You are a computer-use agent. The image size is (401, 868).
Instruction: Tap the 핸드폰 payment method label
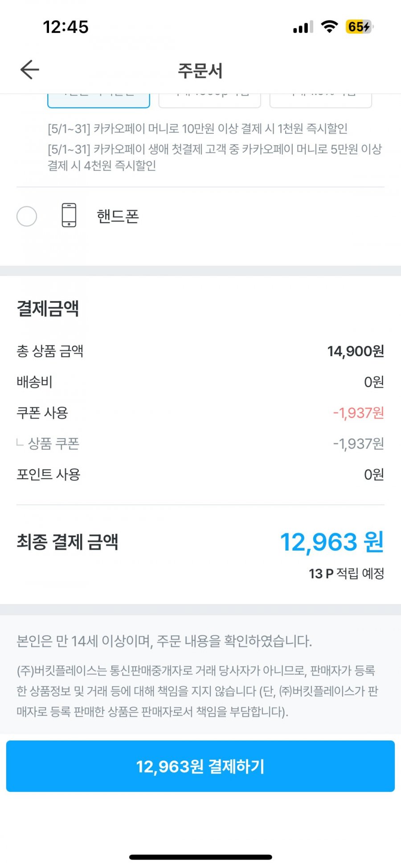118,216
